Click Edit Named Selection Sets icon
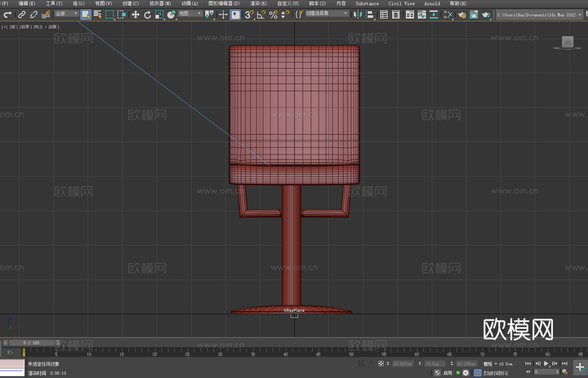Viewport: 588px width, 378px height. click(x=299, y=14)
